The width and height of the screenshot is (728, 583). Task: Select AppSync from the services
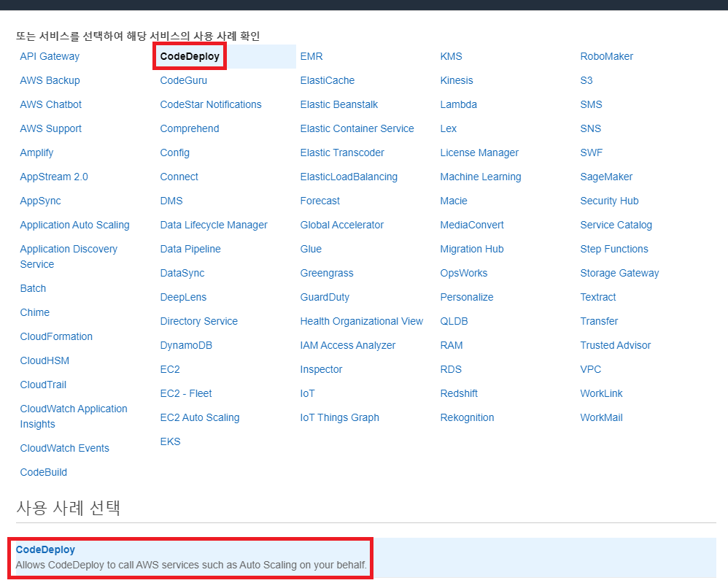click(x=40, y=201)
